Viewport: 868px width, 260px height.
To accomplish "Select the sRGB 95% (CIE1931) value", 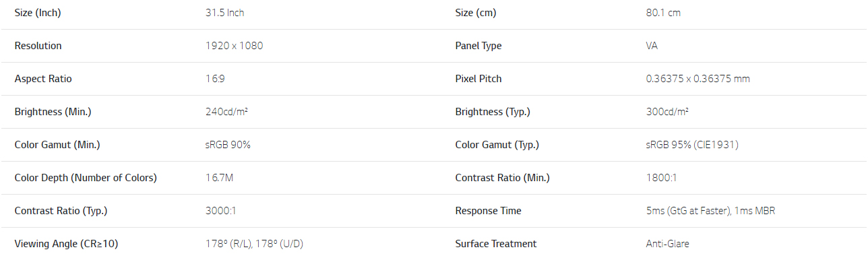I will [692, 145].
